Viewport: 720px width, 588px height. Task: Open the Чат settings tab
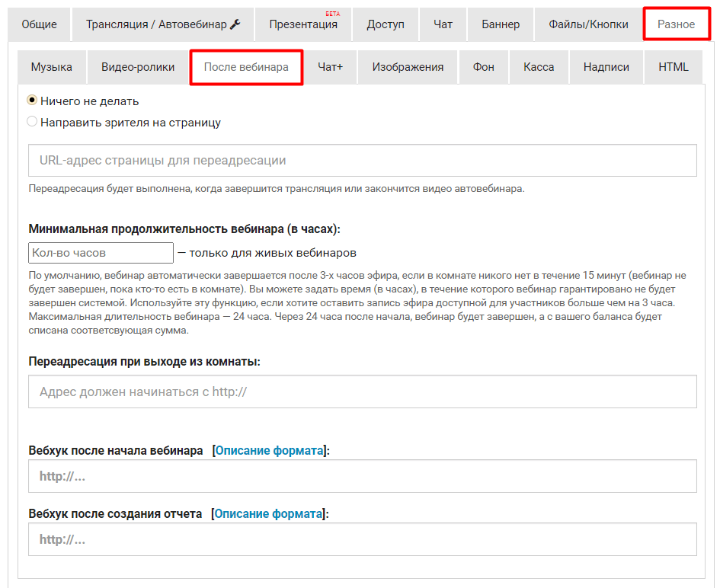point(443,24)
